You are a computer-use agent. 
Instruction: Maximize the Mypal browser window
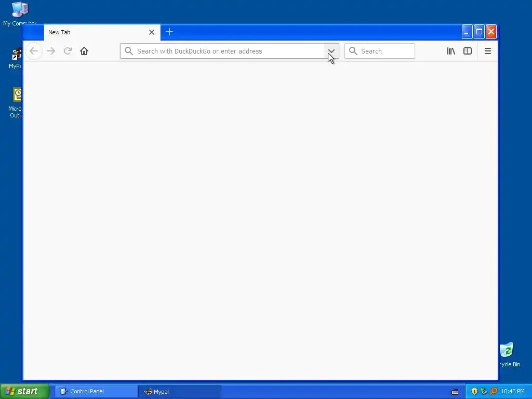(x=479, y=32)
